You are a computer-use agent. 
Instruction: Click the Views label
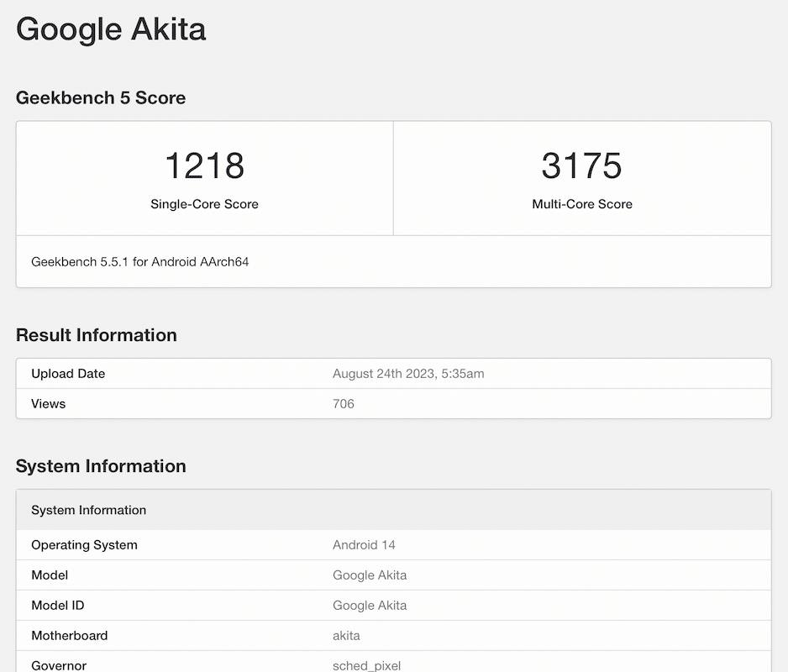[48, 403]
